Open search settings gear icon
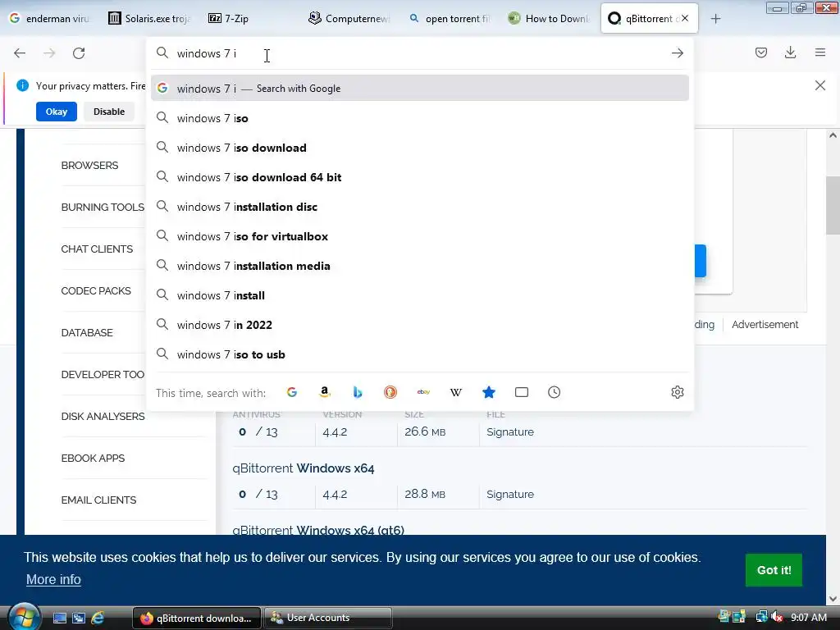This screenshot has width=840, height=630. tap(677, 392)
